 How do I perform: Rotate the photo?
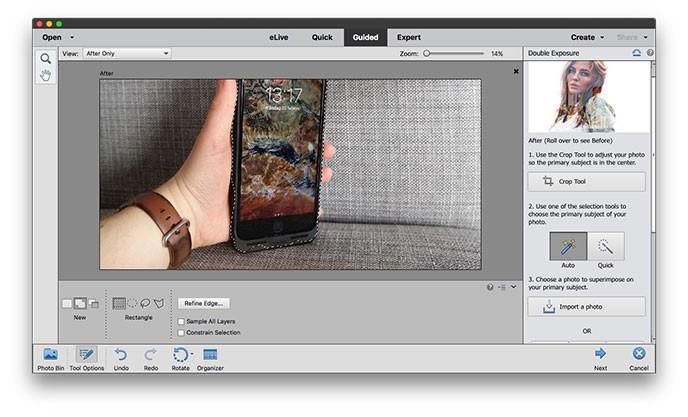(x=180, y=359)
